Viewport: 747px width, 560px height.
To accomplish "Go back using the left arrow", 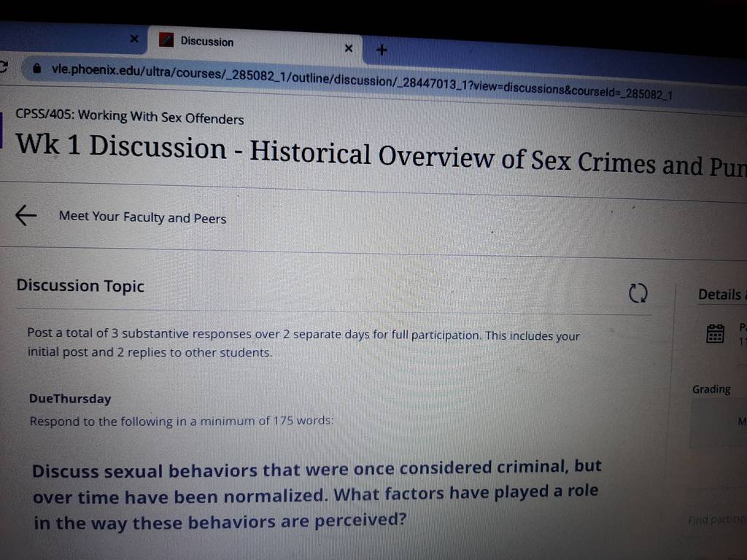I will tap(26, 215).
